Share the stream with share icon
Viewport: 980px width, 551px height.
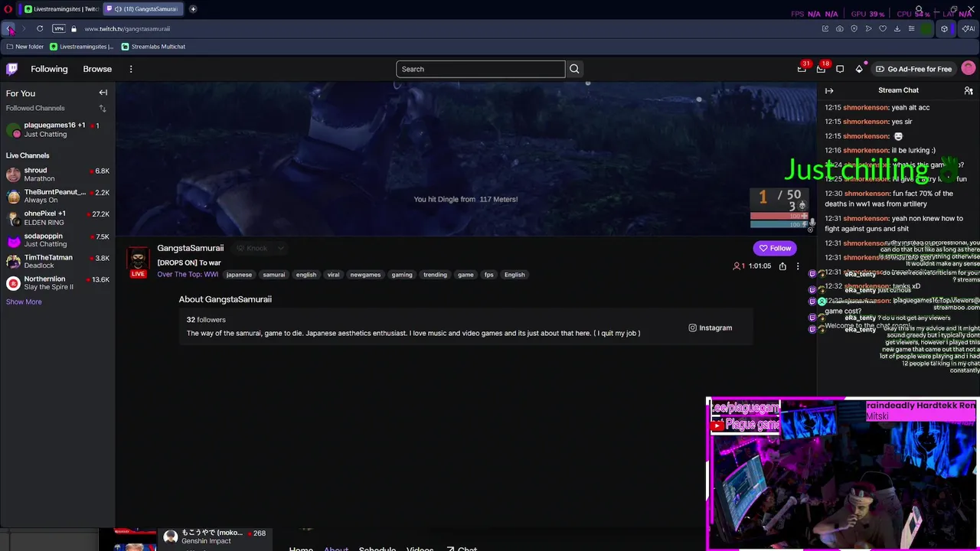(x=782, y=266)
